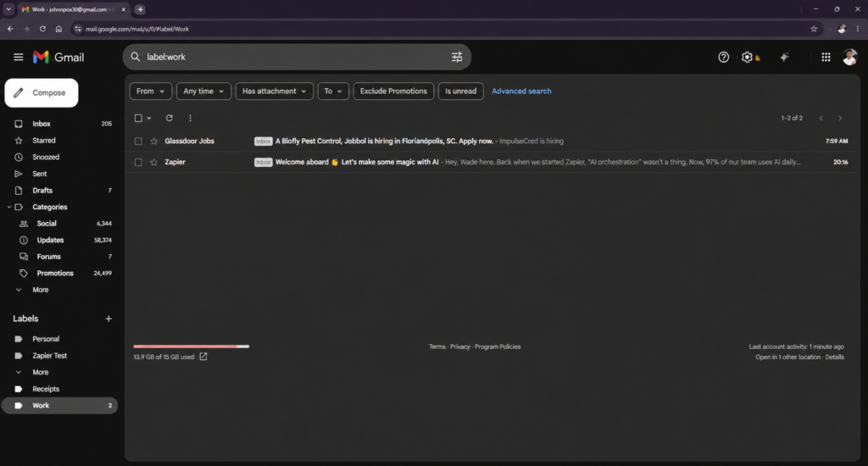Toggle the Exclude Promotions filter chip

(393, 92)
